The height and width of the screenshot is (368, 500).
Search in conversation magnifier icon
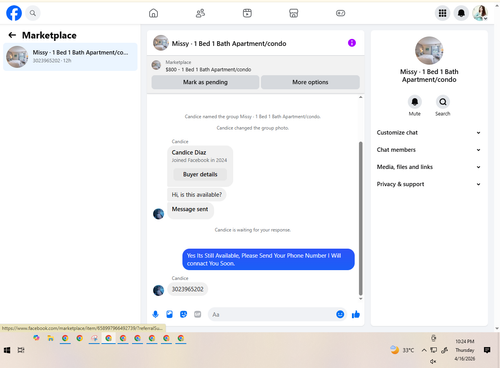pyautogui.click(x=443, y=102)
